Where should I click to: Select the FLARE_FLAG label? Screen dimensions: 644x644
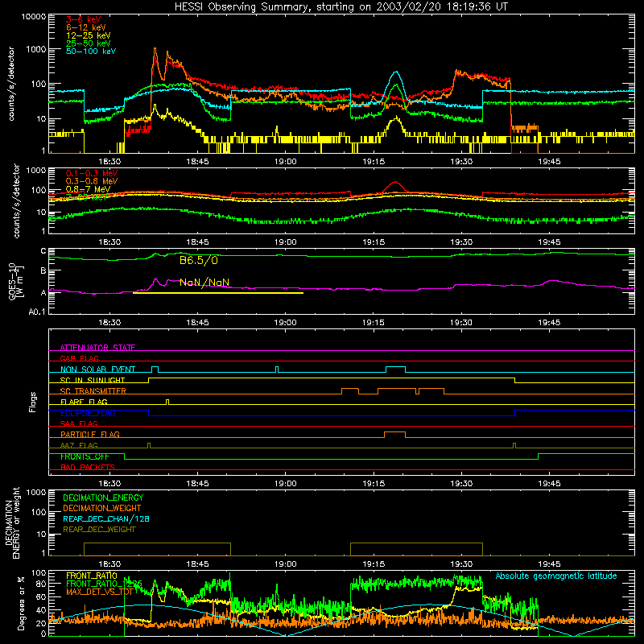click(84, 402)
